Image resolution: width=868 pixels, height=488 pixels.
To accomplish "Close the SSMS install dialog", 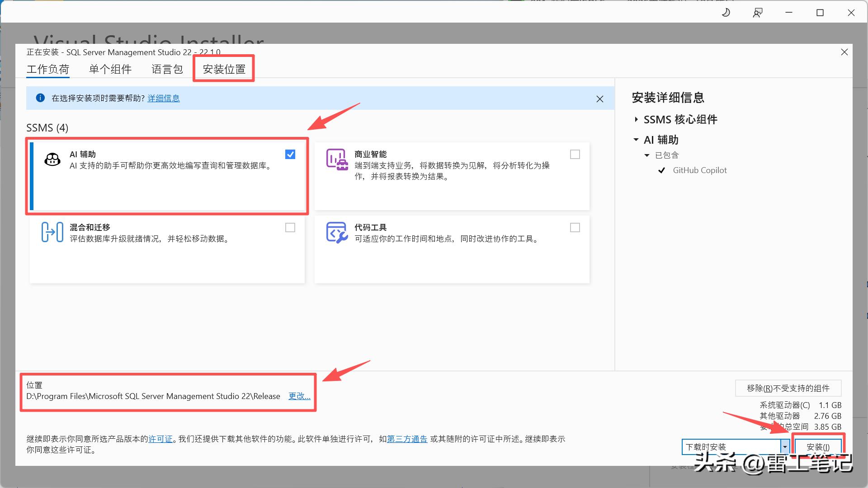I will click(844, 52).
